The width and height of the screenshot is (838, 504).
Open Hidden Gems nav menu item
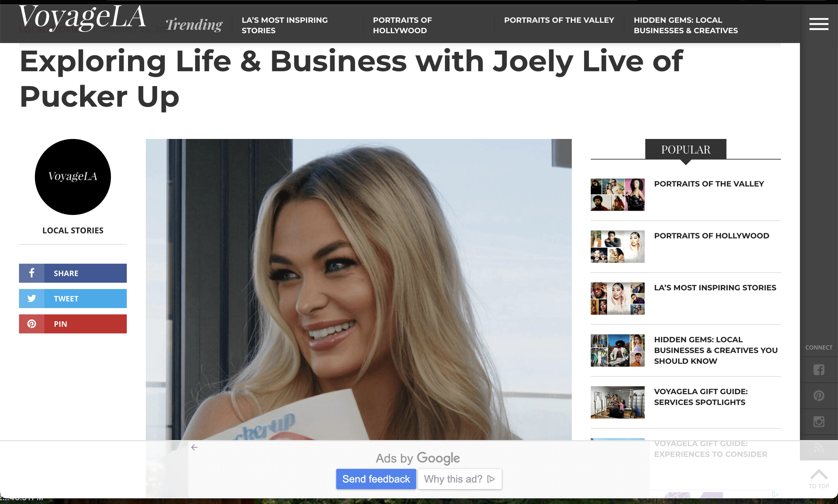click(686, 25)
